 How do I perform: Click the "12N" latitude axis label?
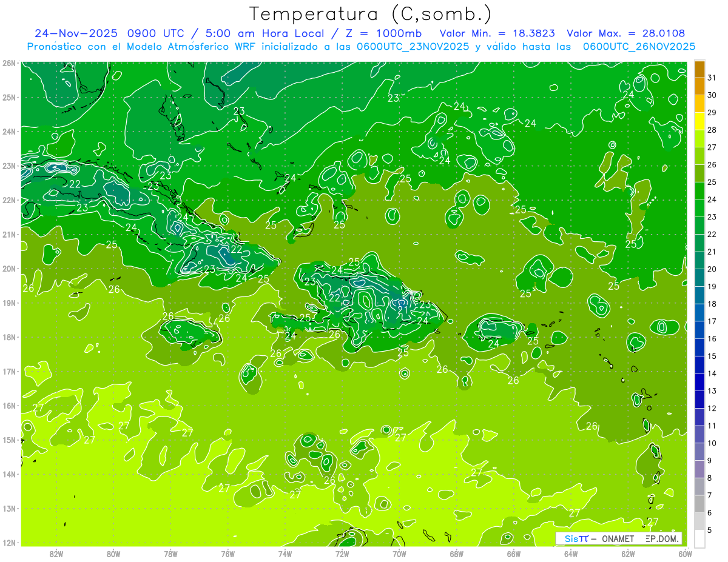[9, 543]
